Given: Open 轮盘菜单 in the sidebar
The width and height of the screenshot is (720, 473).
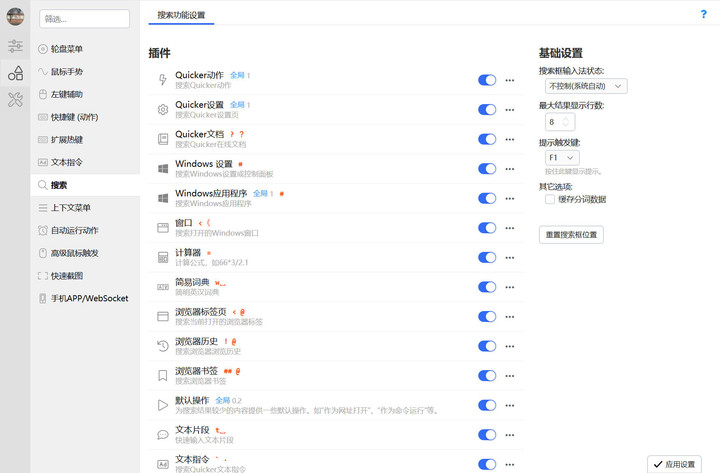Looking at the screenshot, I should 85,49.
